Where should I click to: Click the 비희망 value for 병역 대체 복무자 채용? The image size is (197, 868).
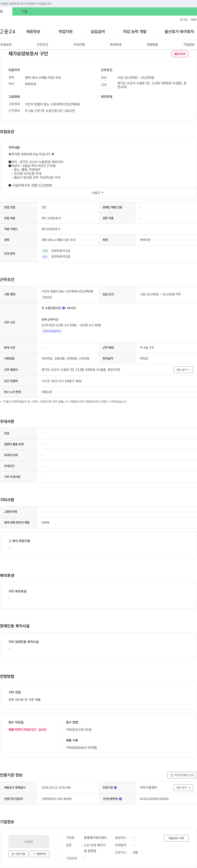coord(46,523)
